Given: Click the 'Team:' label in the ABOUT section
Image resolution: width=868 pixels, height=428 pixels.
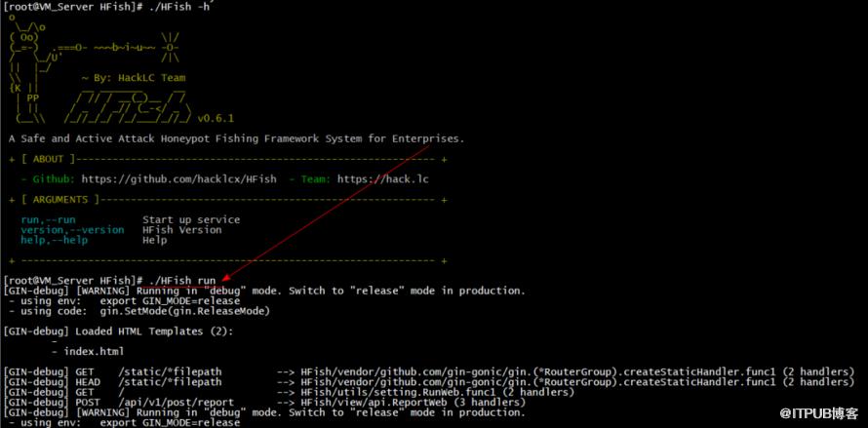Looking at the screenshot, I should click(x=316, y=179).
